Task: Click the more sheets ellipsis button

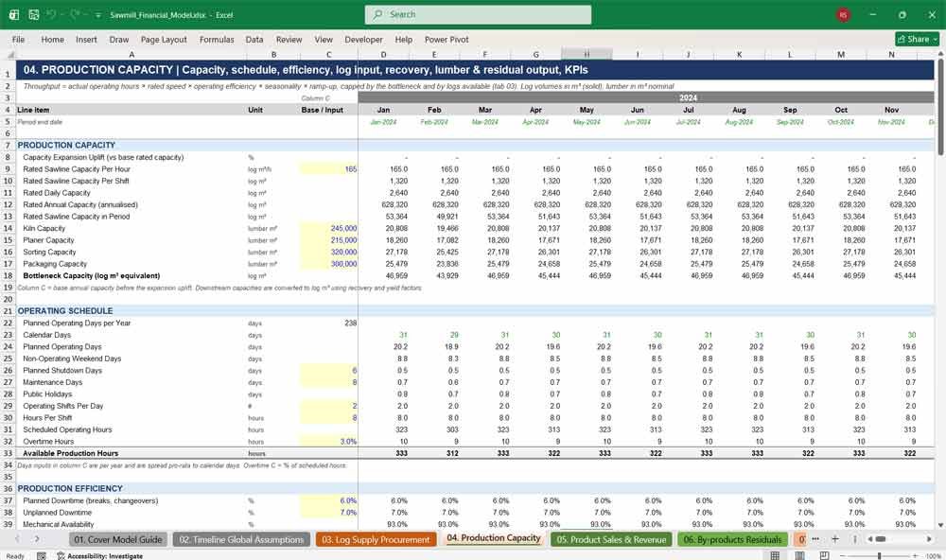Action: coord(815,539)
